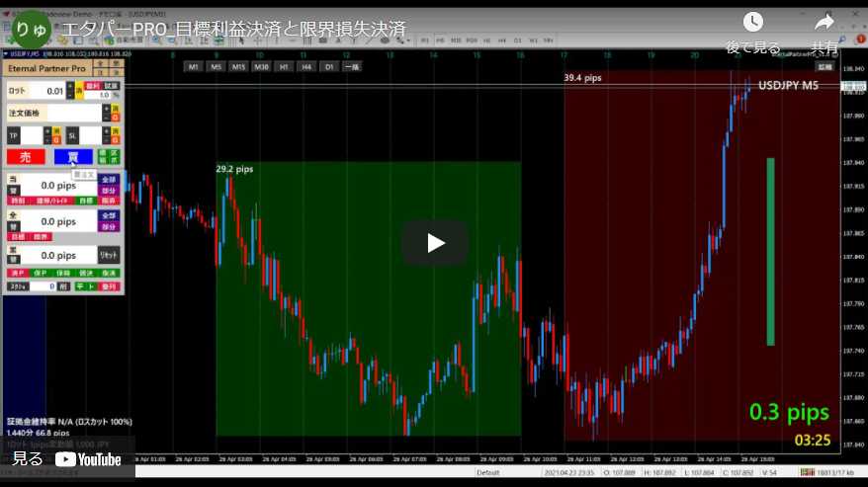Image resolution: width=868 pixels, height=487 pixels.
Task: Select the H1 timeframe button on the chart
Action: coord(284,67)
